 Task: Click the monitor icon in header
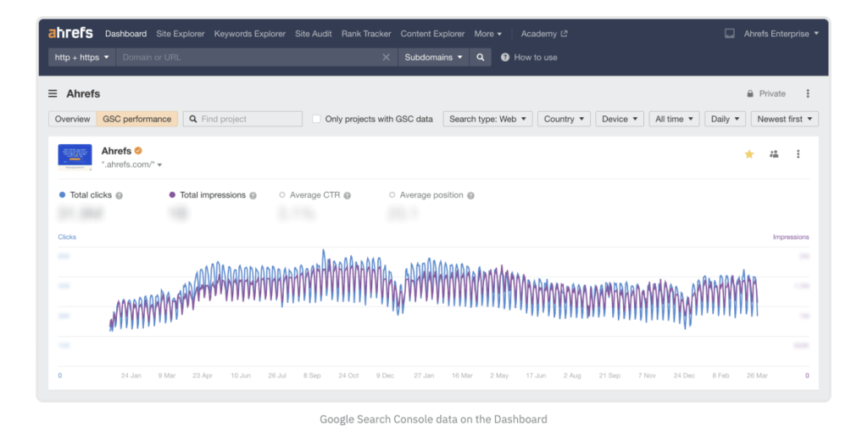click(x=729, y=34)
